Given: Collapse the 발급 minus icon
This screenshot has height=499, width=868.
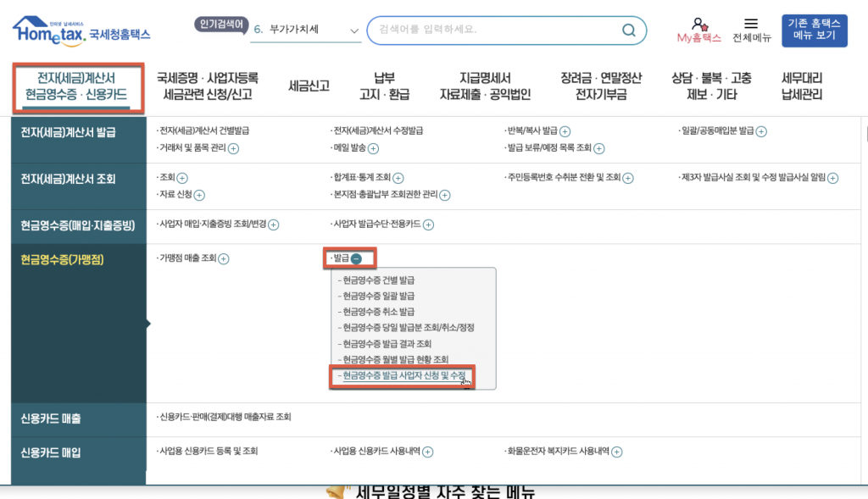Looking at the screenshot, I should pos(357,258).
